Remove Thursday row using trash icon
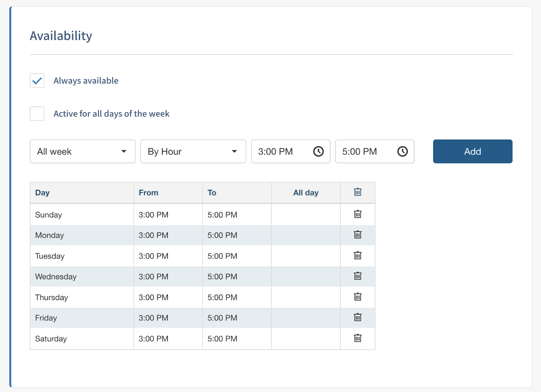Viewport: 541px width, 392px height. [x=358, y=297]
